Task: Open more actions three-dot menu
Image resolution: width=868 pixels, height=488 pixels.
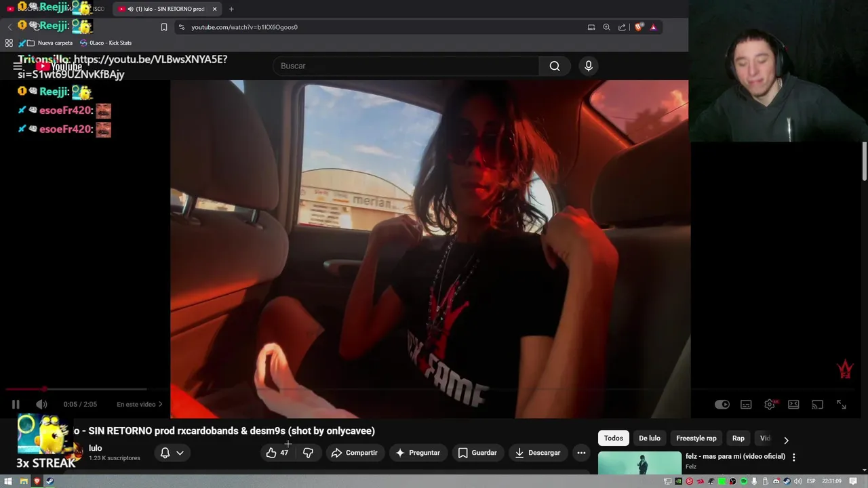Action: point(581,453)
